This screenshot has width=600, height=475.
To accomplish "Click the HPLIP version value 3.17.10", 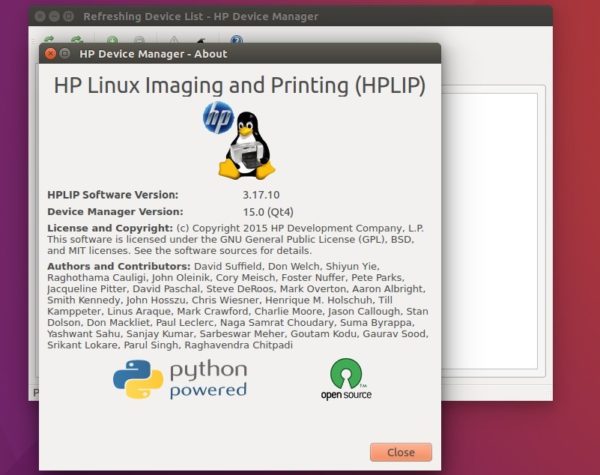I will pyautogui.click(x=261, y=195).
